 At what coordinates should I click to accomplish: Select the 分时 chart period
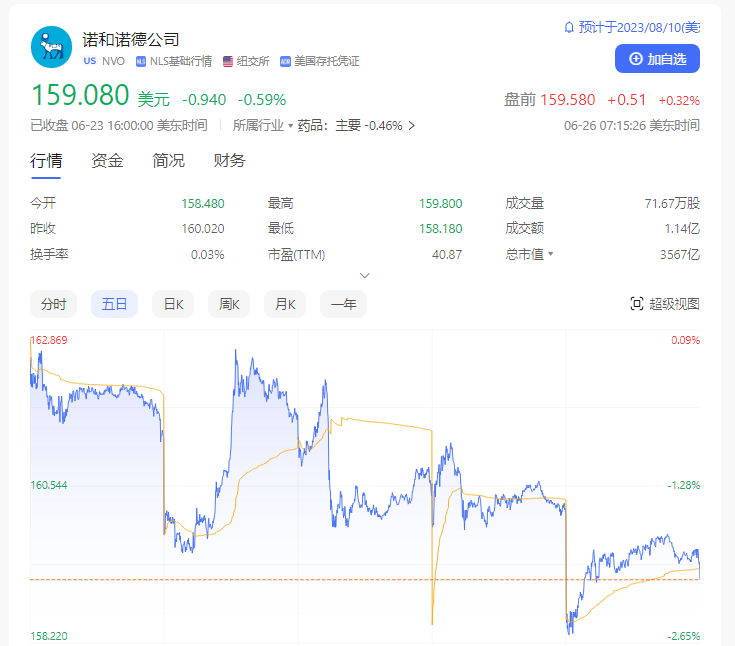pos(53,304)
